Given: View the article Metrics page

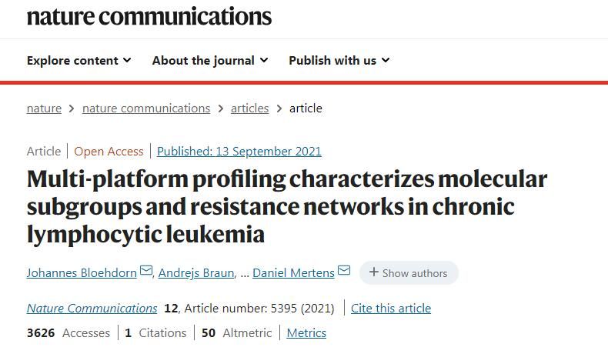Looking at the screenshot, I should (306, 333).
